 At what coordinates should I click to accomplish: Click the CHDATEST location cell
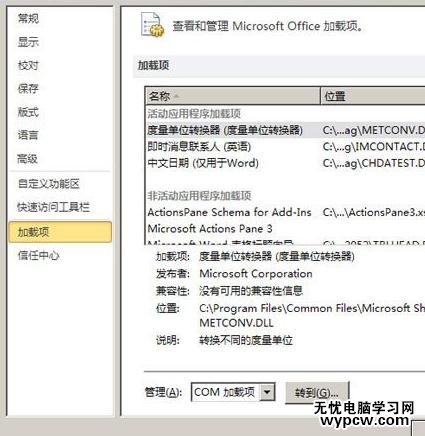pos(374,163)
